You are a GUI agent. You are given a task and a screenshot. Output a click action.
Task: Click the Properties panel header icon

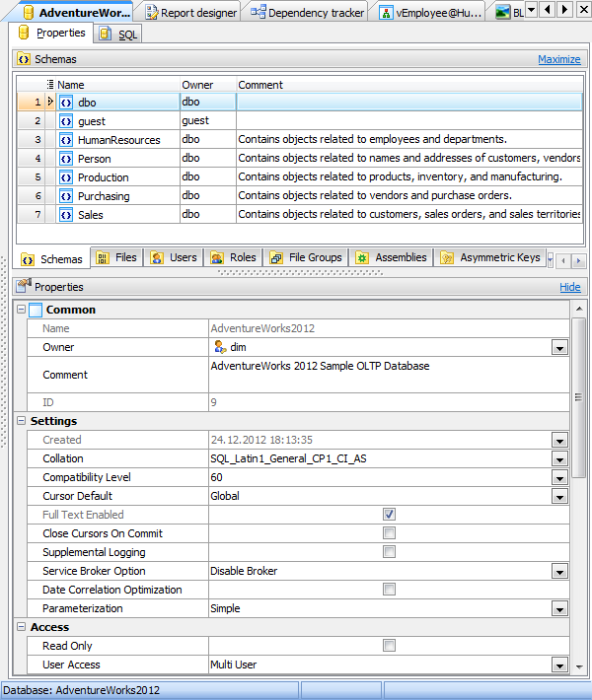[x=24, y=287]
